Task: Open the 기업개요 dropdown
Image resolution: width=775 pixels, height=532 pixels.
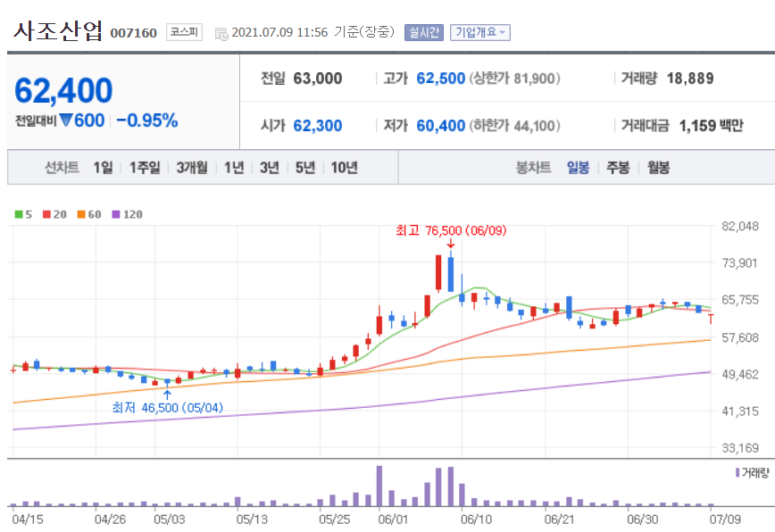Action: [x=480, y=33]
